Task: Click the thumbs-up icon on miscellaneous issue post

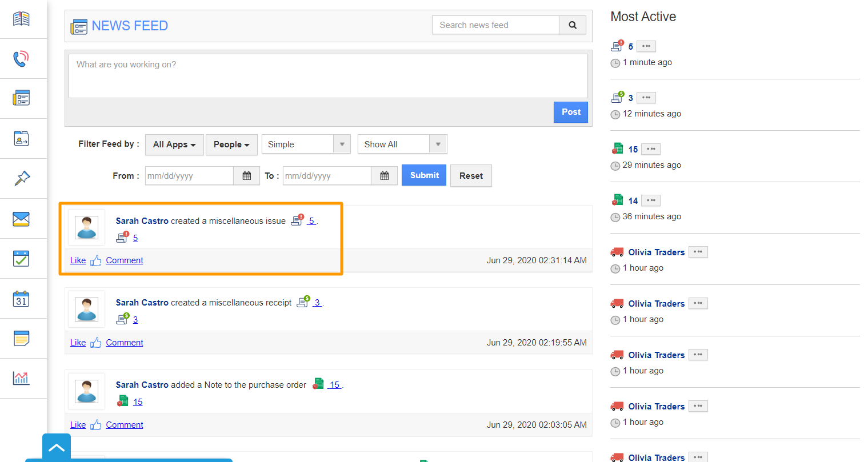Action: tap(96, 260)
